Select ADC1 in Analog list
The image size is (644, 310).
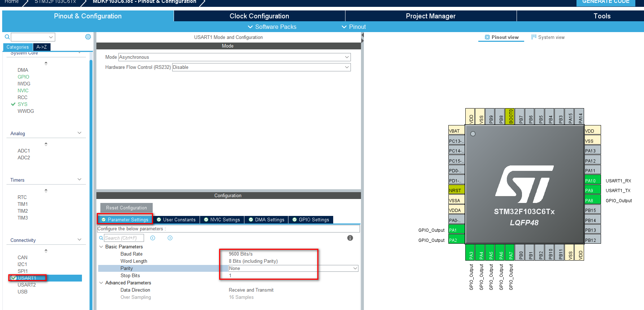[x=24, y=151]
